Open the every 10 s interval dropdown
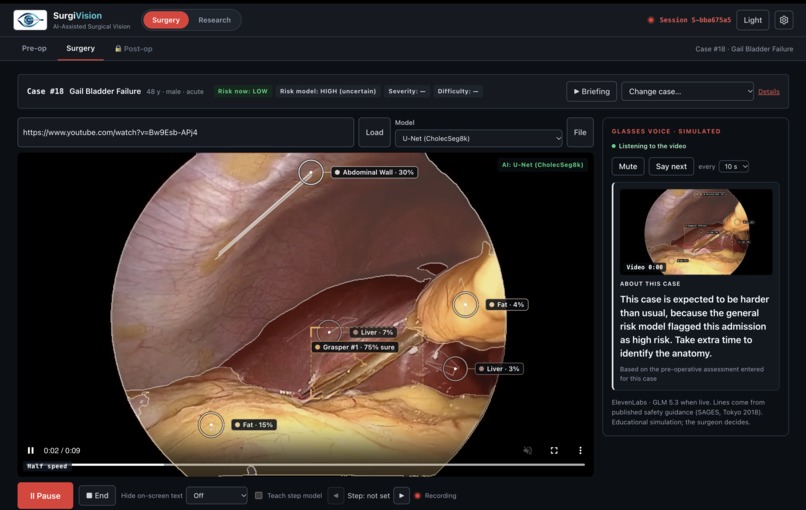Screen dimensions: 806x510 [x=734, y=167]
